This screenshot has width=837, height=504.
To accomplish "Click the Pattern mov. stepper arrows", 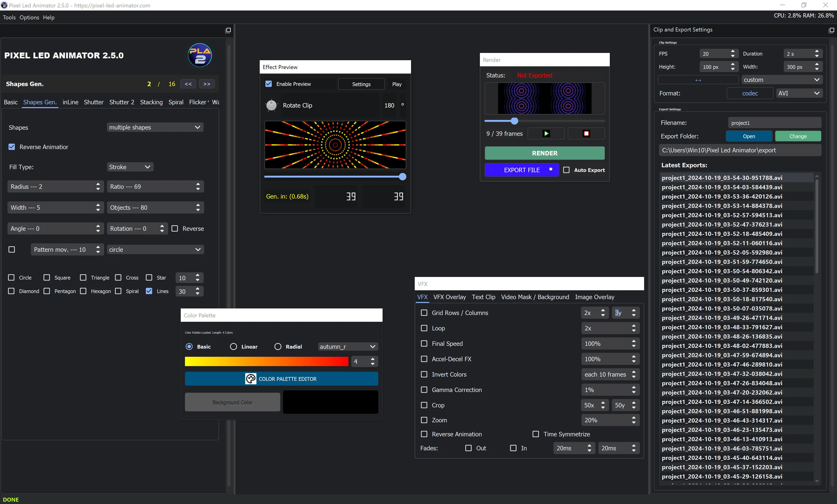I will click(x=98, y=249).
